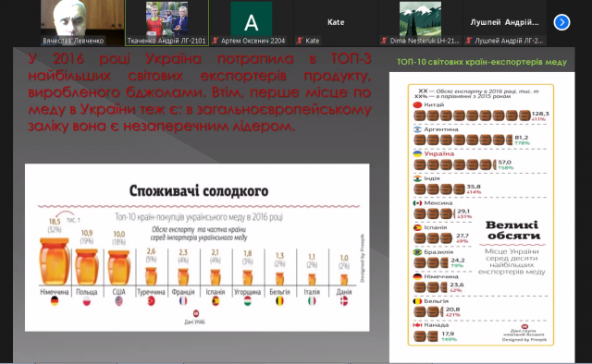Click the value '24,2' in the Бразилія row
The height and width of the screenshot is (364, 592).
(458, 261)
